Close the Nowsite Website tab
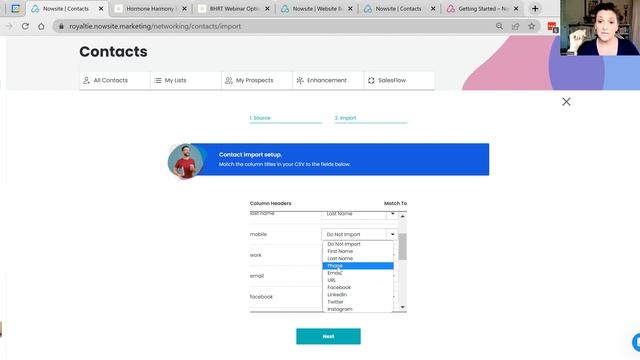This screenshot has height=360, width=640. pyautogui.click(x=350, y=9)
